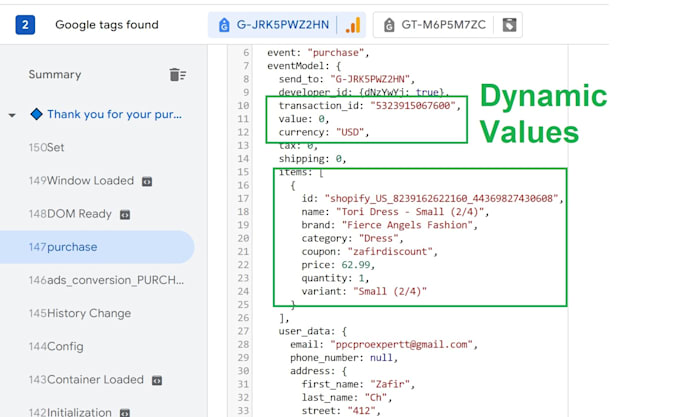680x417 pixels.
Task: Click the currency value "USD"
Action: coord(350,132)
